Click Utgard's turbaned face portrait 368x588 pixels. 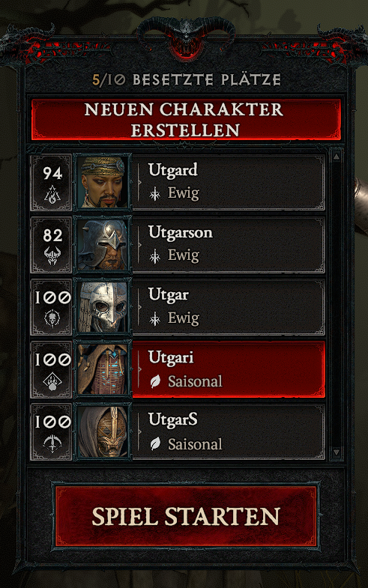click(x=103, y=182)
